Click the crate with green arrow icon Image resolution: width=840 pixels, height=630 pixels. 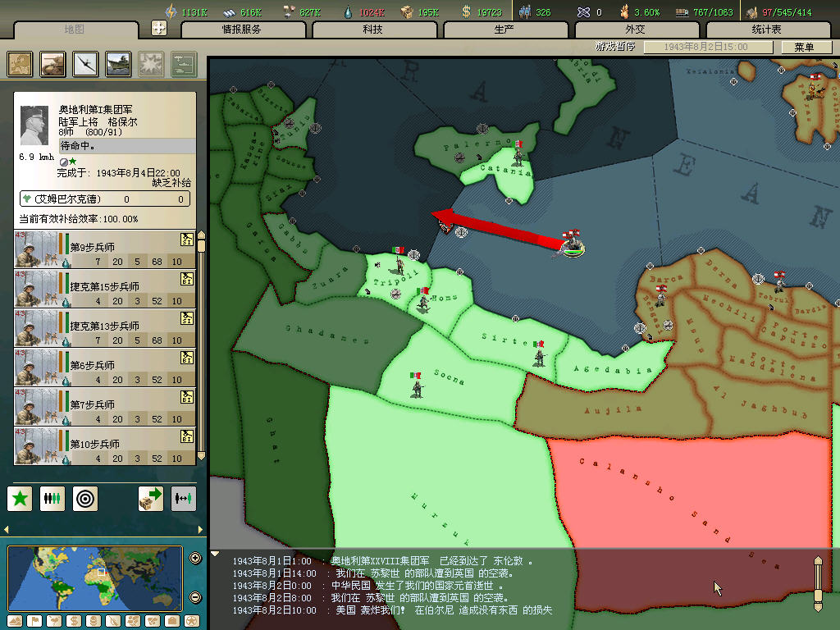(x=151, y=498)
